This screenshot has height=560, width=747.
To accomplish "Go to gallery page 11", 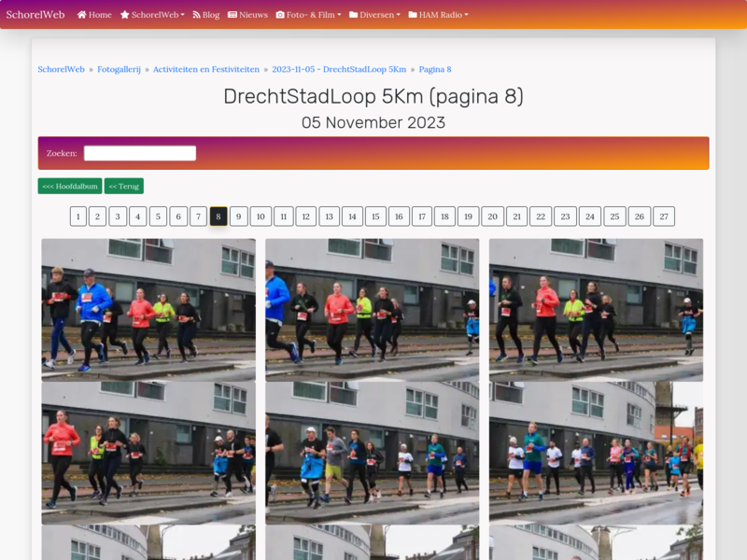I will coord(284,217).
